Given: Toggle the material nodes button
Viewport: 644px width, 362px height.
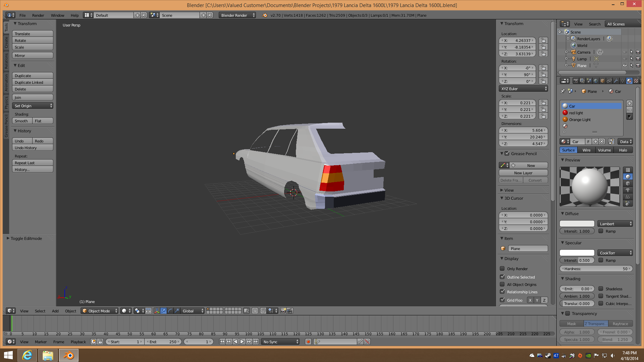Looking at the screenshot, I should [x=611, y=141].
